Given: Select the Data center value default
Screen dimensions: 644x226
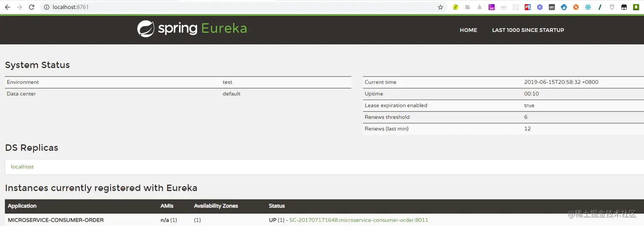Looking at the screenshot, I should tap(232, 94).
